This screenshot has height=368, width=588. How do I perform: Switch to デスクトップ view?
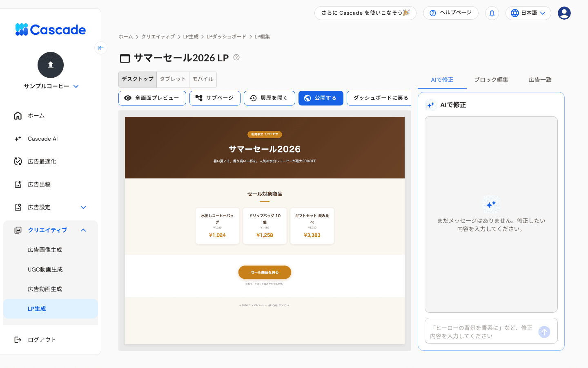(138, 79)
